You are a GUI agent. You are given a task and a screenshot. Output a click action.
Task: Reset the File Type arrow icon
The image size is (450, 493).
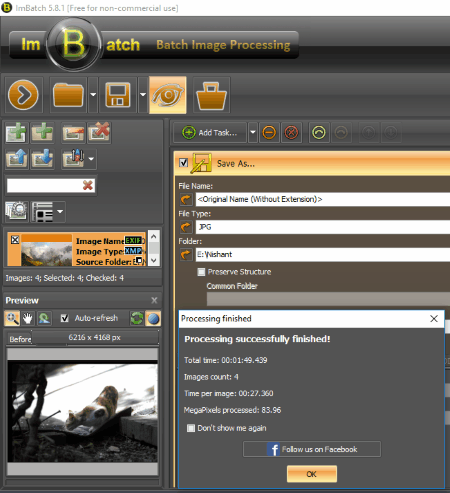tap(186, 227)
